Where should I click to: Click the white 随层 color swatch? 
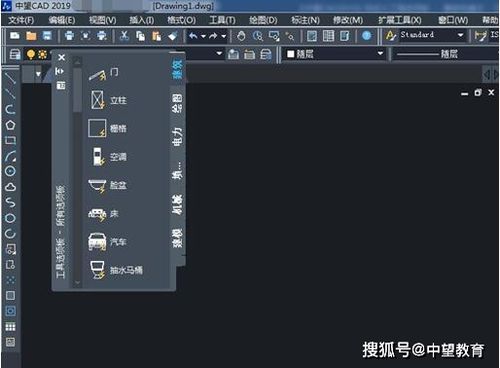pos(291,54)
